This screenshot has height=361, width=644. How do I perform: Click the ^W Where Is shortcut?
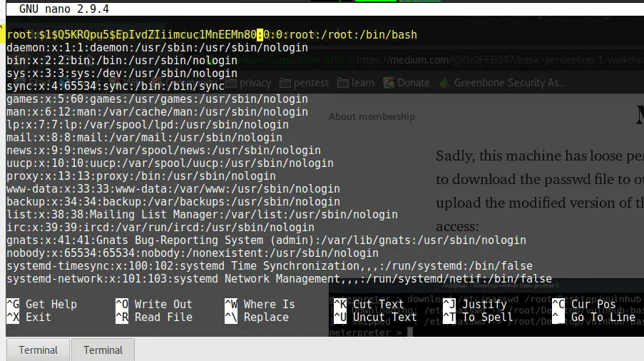pos(260,305)
